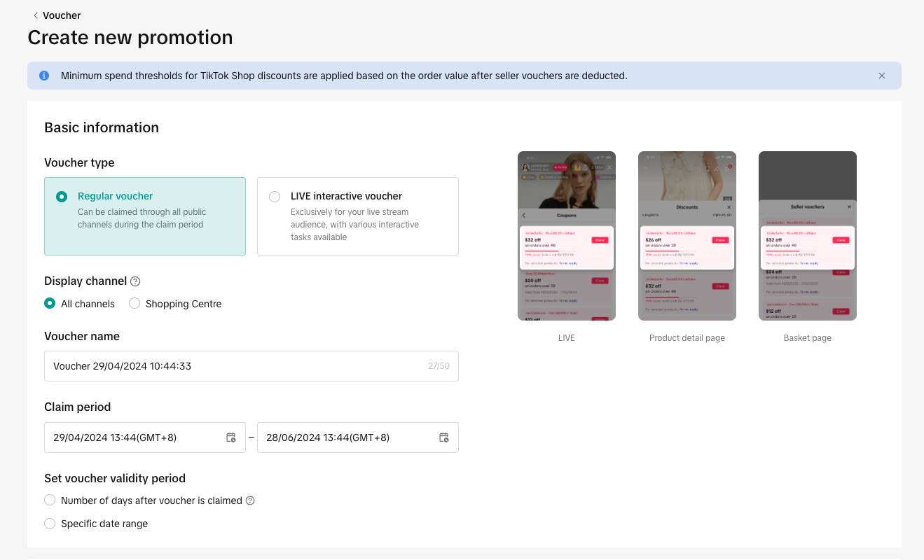The height and width of the screenshot is (560, 924).
Task: Click the info icon in the banner
Action: coord(44,76)
